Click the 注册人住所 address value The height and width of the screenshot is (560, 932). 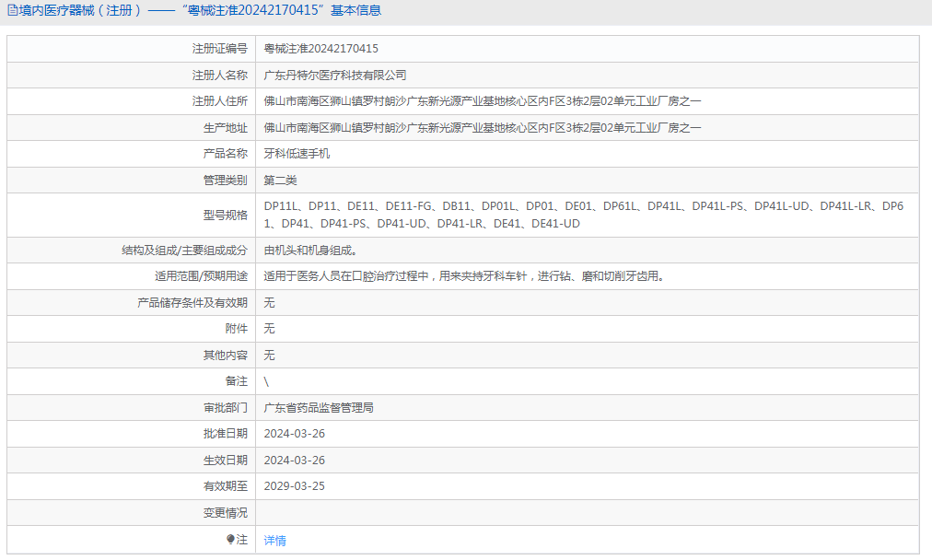pos(483,101)
